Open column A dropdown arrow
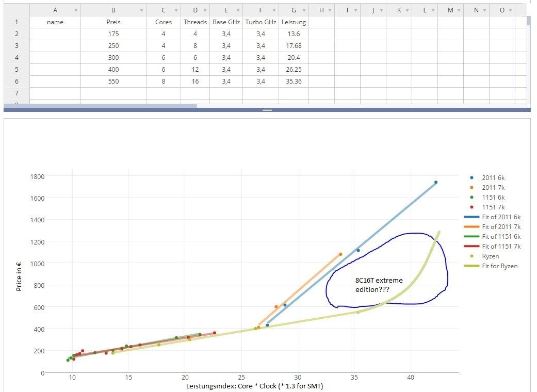Viewport: 537px width, 392px height. [x=76, y=10]
